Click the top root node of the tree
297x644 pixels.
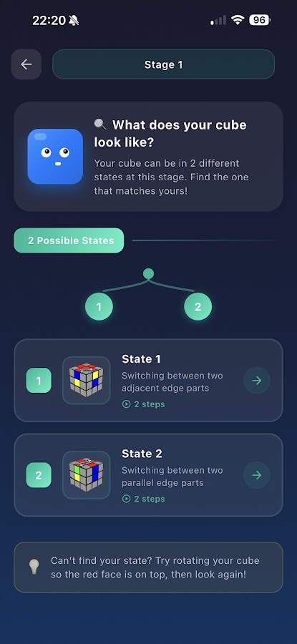tap(148, 273)
